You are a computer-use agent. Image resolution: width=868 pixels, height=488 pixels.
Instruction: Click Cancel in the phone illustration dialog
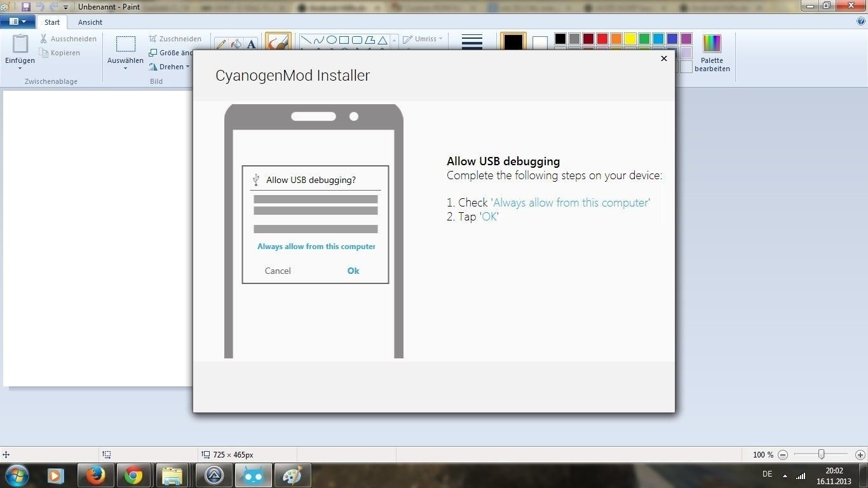pyautogui.click(x=278, y=271)
